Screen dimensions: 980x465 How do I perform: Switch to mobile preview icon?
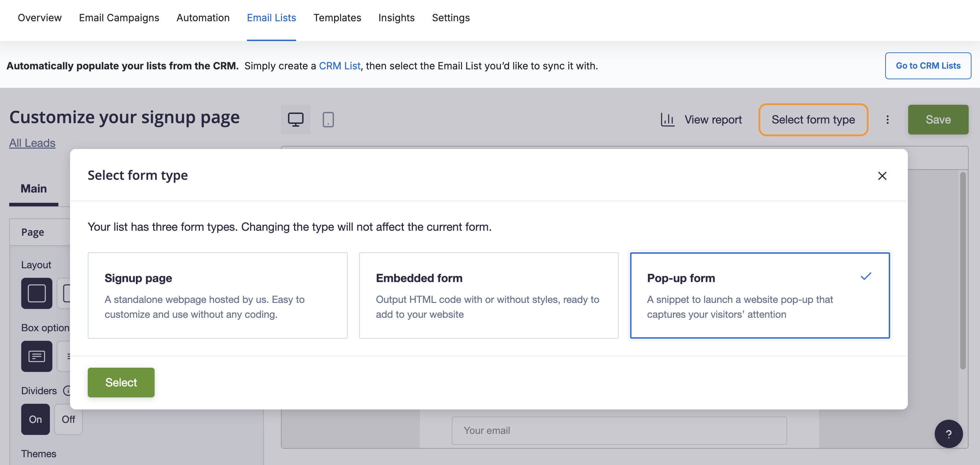tap(328, 120)
